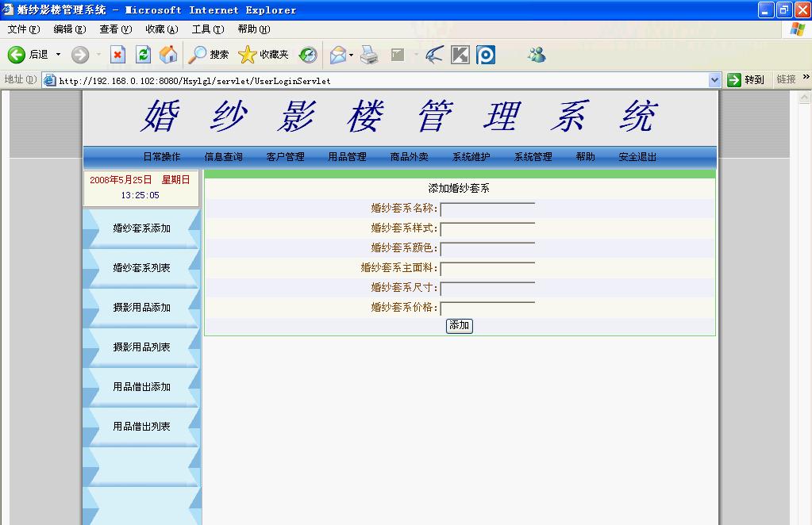Click the Print printer icon
The height and width of the screenshot is (525, 812).
click(x=369, y=54)
